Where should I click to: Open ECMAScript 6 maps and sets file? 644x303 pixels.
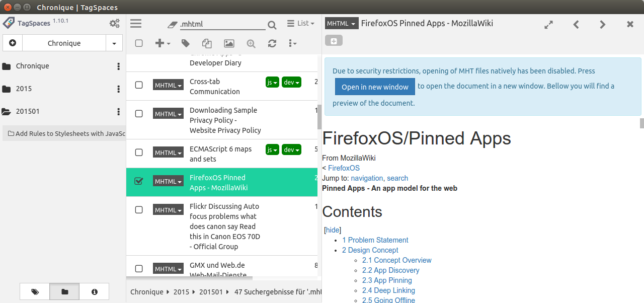pos(220,154)
